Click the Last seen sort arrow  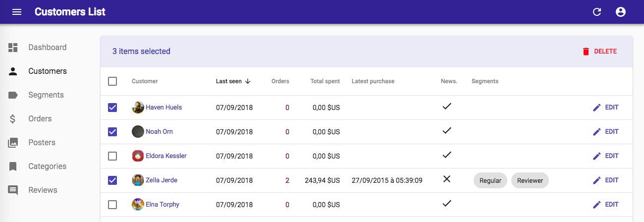click(x=248, y=81)
